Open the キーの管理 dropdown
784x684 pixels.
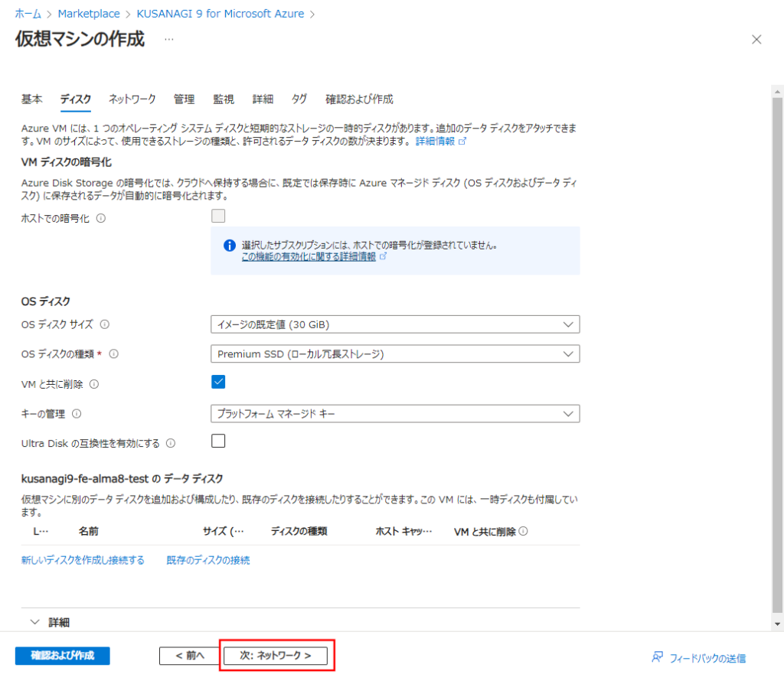(395, 413)
